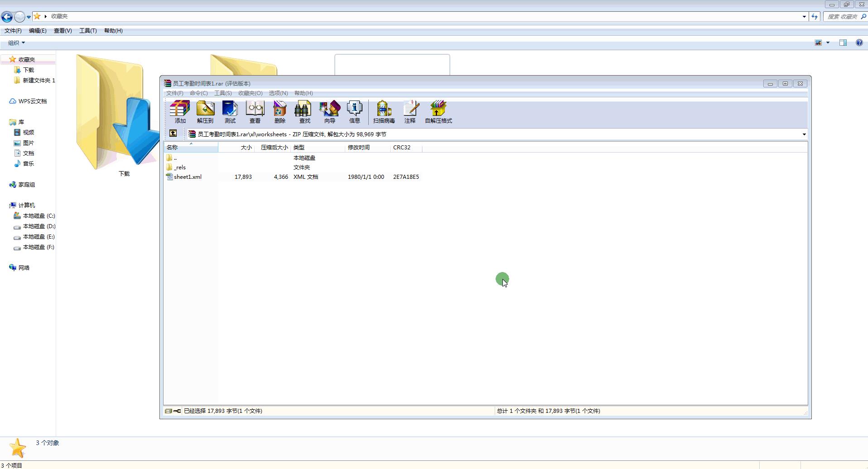This screenshot has height=469, width=868.
Task: Select sheet1.xml file in list
Action: click(x=188, y=177)
